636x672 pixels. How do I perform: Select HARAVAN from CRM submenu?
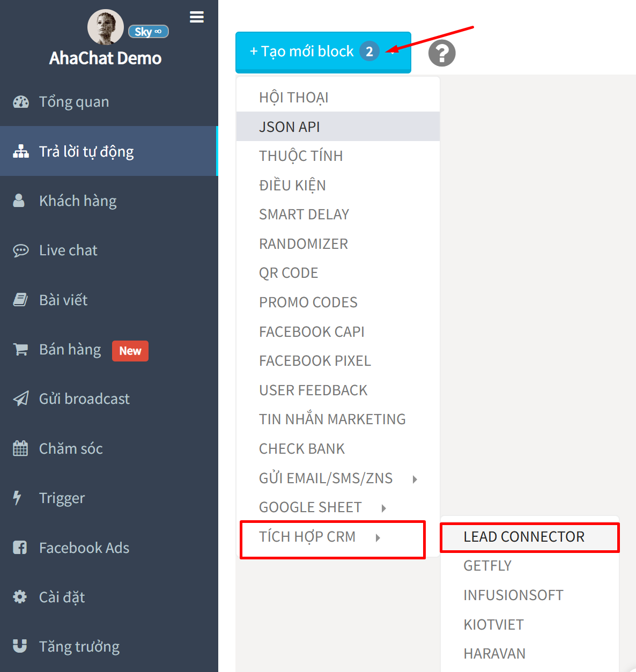pyautogui.click(x=530, y=654)
